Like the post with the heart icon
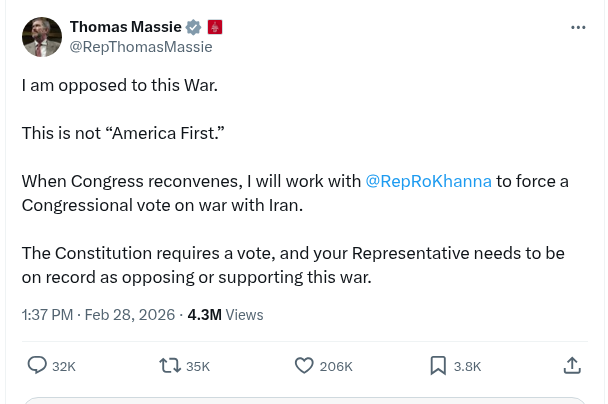This screenshot has width=608, height=404. coord(304,366)
